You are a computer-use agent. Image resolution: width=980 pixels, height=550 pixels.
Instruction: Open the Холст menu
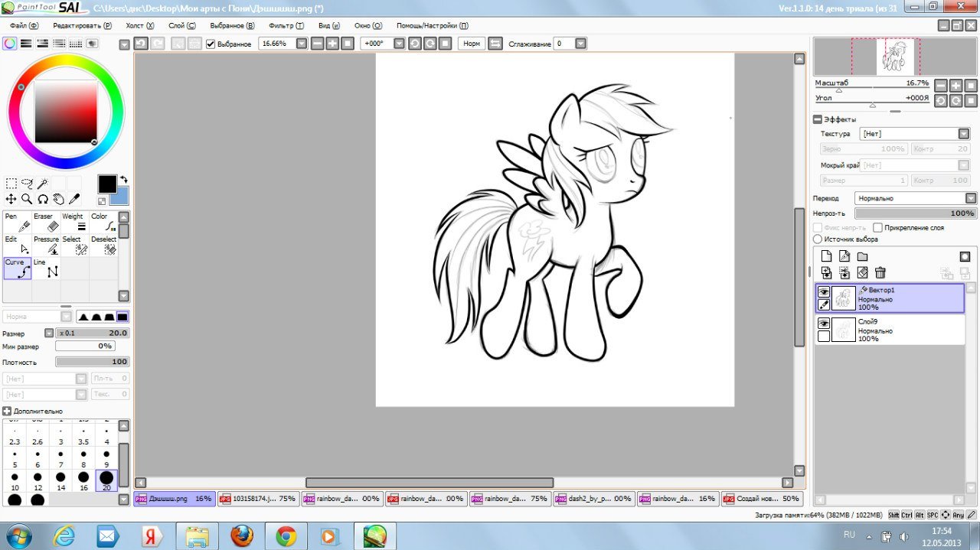click(x=139, y=25)
